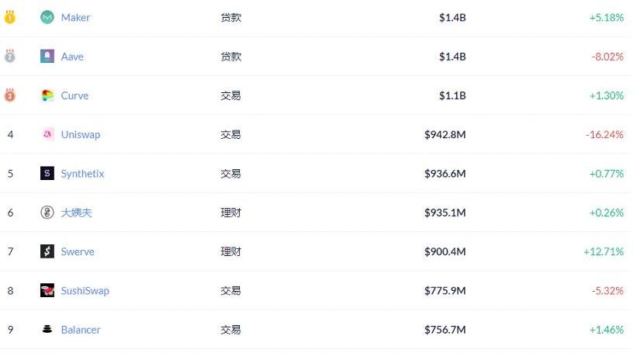Viewport: 644px width, 360px height.
Task: Click Swerve's $900.4M locked value
Action: point(445,251)
